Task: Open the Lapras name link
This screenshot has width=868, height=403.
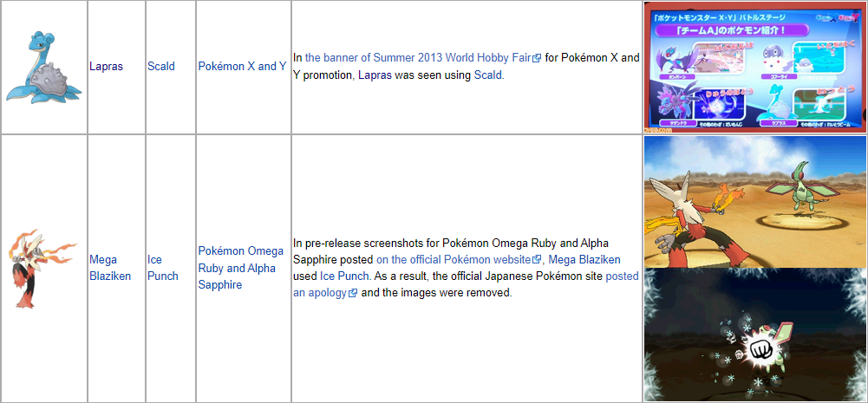Action: click(106, 66)
